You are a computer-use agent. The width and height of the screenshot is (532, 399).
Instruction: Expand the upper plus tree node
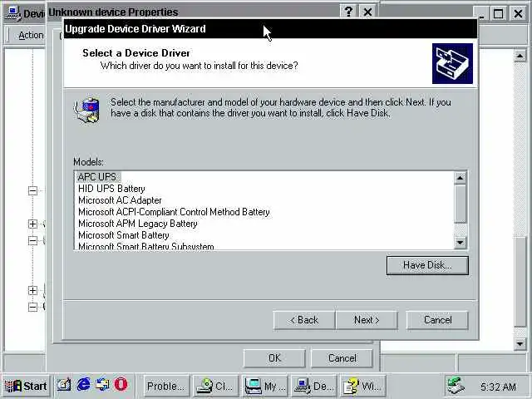point(32,224)
